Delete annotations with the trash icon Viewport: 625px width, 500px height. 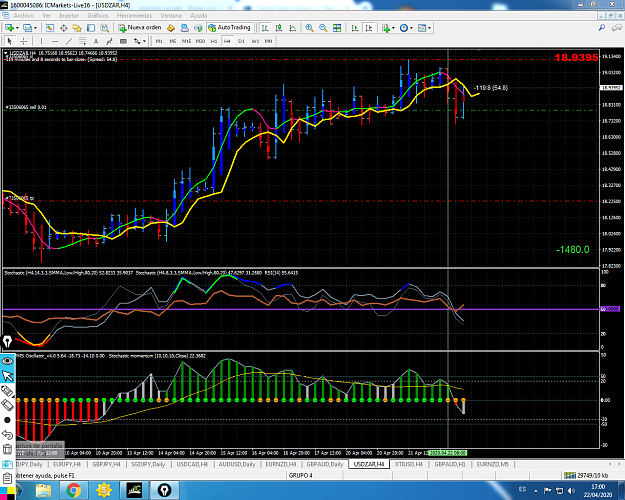pyautogui.click(x=7, y=449)
